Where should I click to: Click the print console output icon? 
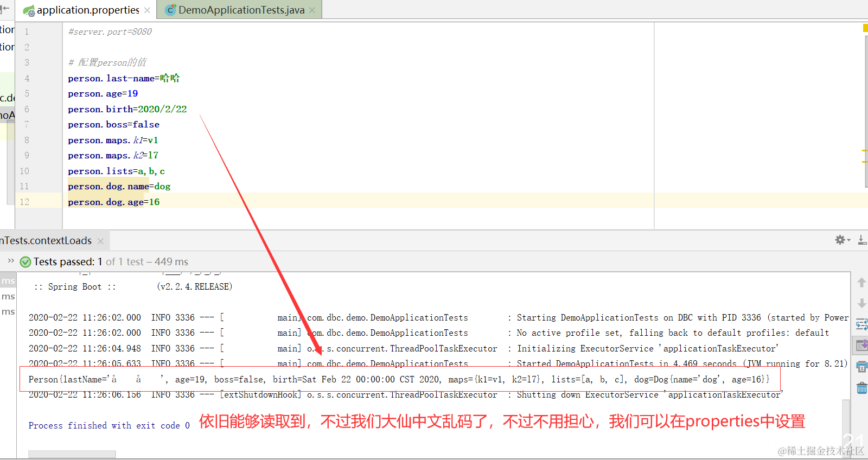pos(861,367)
